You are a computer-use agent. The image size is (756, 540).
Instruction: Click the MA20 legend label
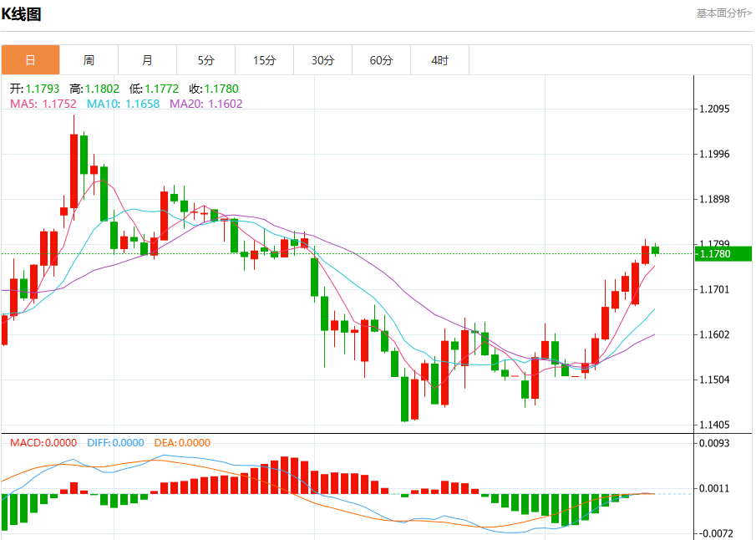coord(205,104)
